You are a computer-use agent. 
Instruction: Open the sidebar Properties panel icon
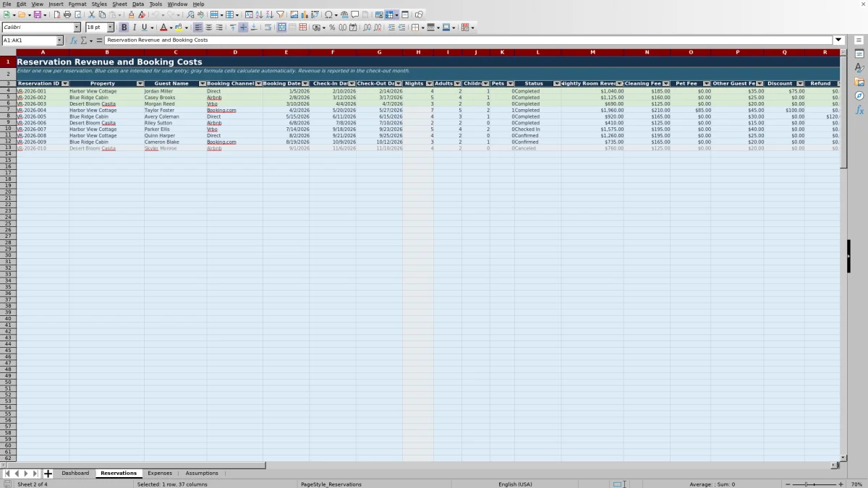click(x=859, y=54)
